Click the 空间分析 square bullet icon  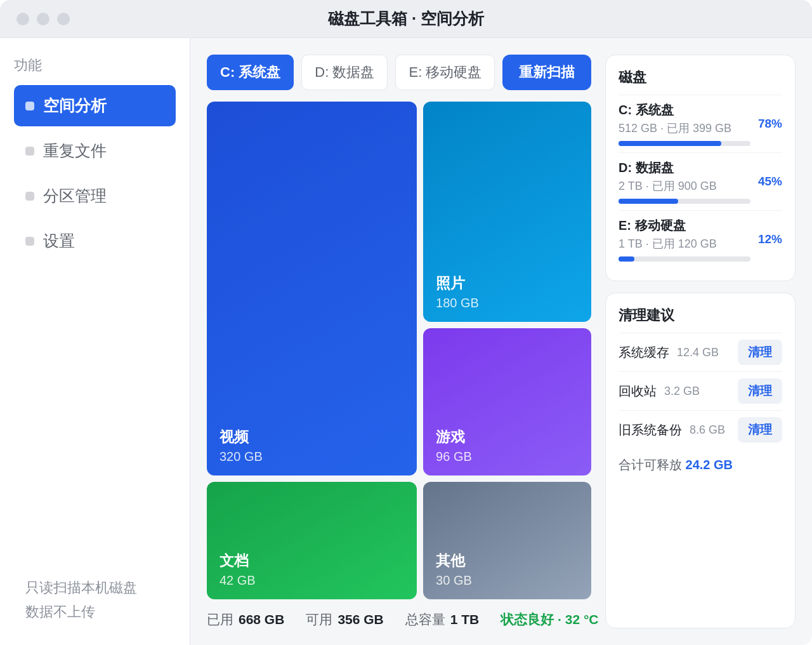30,106
